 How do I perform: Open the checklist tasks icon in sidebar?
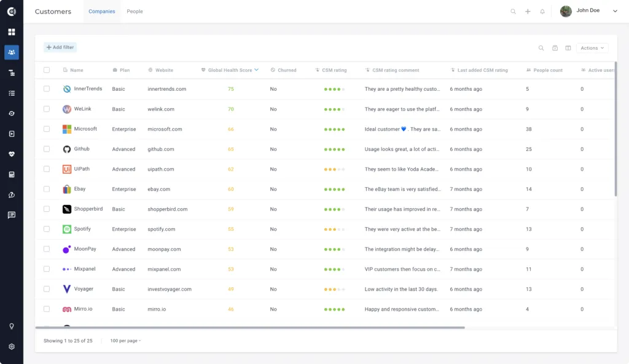point(12,93)
